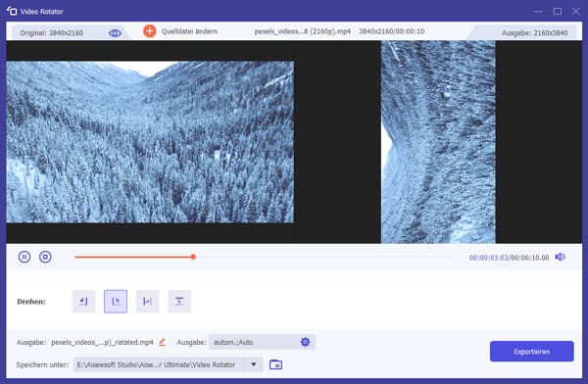Click the source filename 'pexels_videos...8 (2160p).mp4'

(x=302, y=31)
